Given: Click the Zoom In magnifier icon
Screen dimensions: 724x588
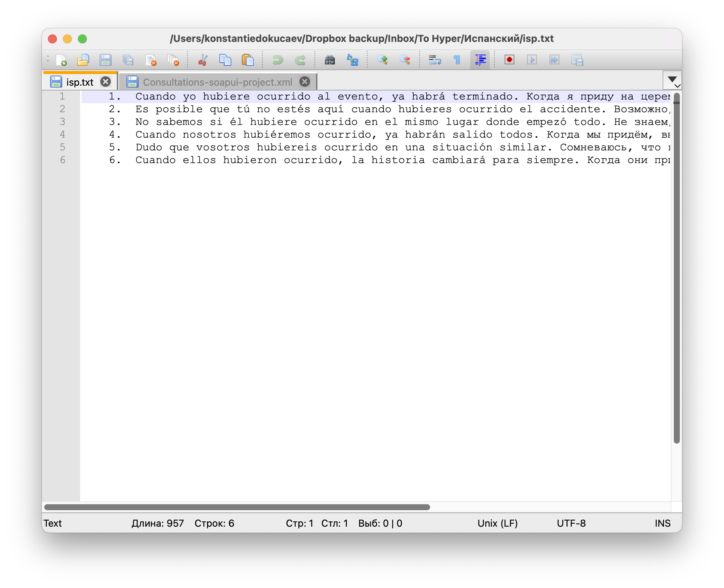Looking at the screenshot, I should pos(382,60).
